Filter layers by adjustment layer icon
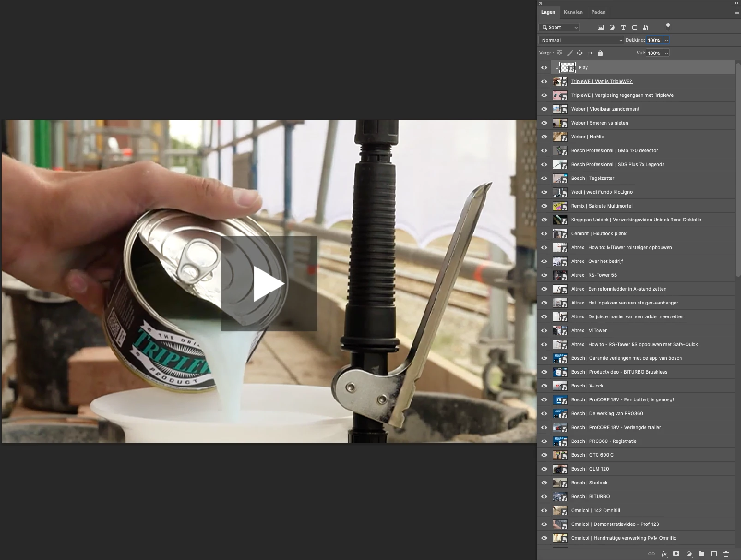The height and width of the screenshot is (560, 741). point(612,27)
